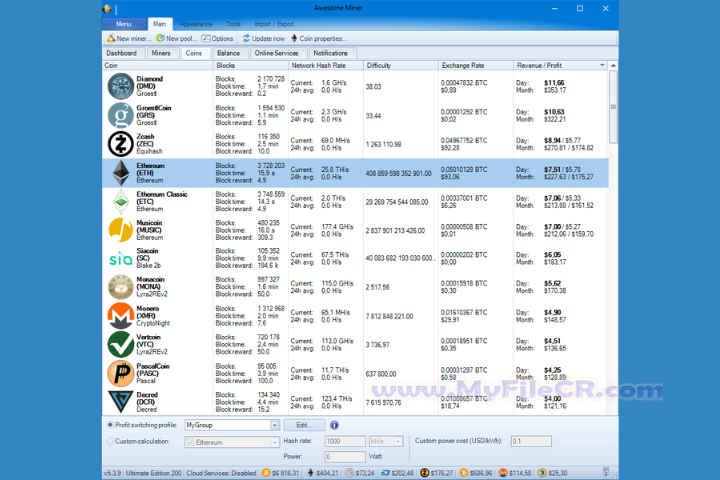Click the Monero balance icon showing $114,58
Viewport: 720px width, 480px height.
[x=503, y=473]
